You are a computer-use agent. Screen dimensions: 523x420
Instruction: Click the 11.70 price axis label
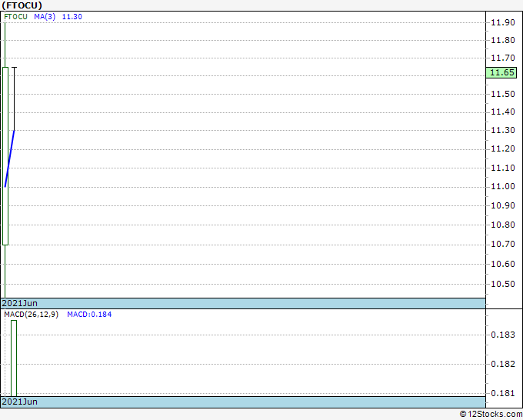click(x=503, y=58)
